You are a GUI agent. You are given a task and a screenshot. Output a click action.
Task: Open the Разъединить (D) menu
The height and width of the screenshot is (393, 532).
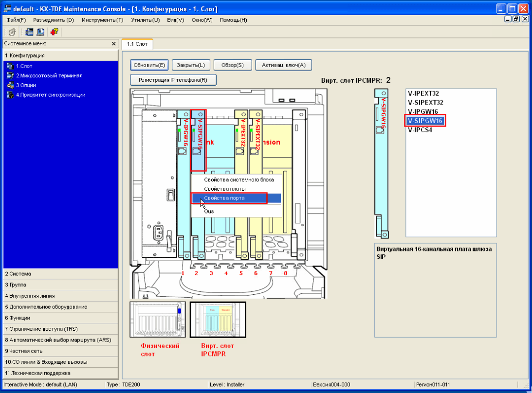tap(53, 20)
